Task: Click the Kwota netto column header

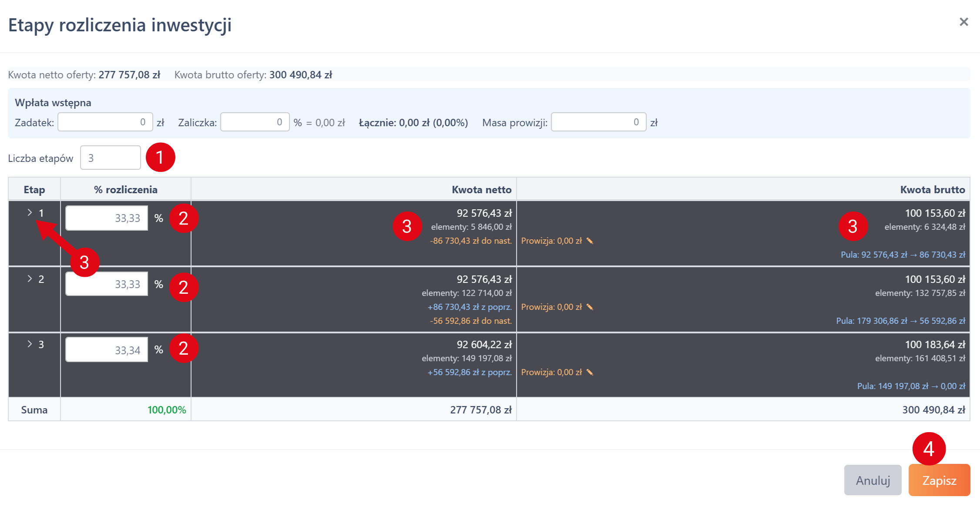Action: pyautogui.click(x=481, y=190)
